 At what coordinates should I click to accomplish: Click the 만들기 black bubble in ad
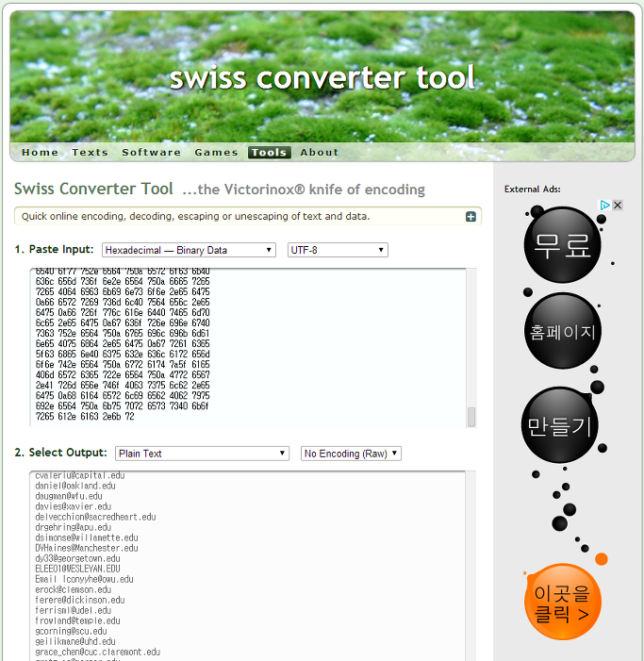click(x=560, y=425)
